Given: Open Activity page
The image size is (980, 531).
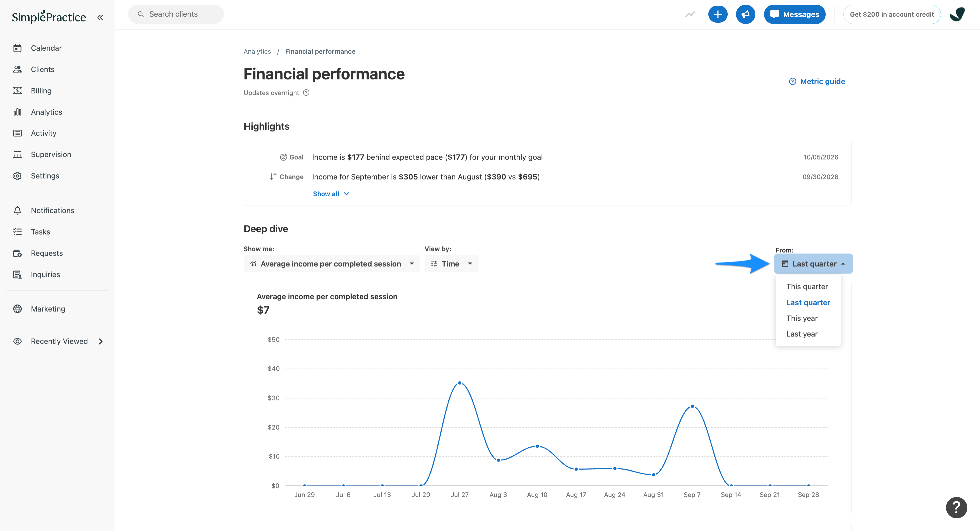Looking at the screenshot, I should [x=43, y=133].
